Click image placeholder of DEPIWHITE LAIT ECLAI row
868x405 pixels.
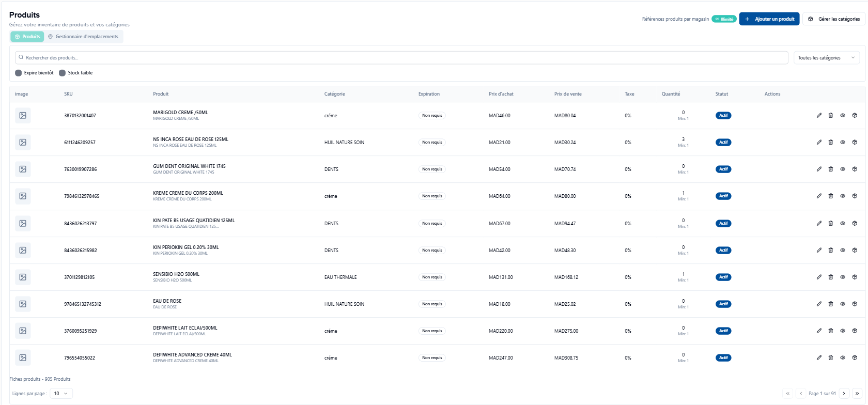[x=23, y=331]
